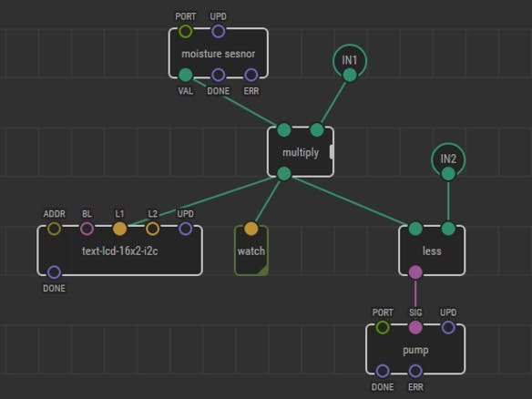Click the L2 pin on text-lcd node
Image resolution: width=532 pixels, height=399 pixels.
tap(153, 229)
